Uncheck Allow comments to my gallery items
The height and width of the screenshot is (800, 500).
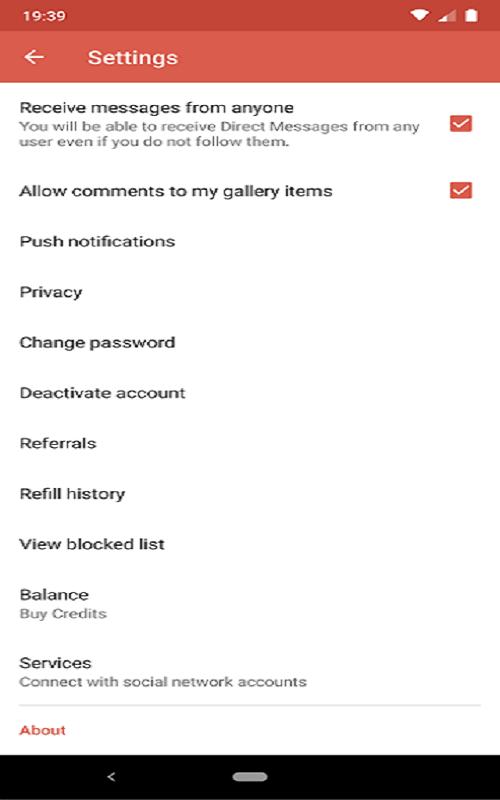(x=461, y=190)
